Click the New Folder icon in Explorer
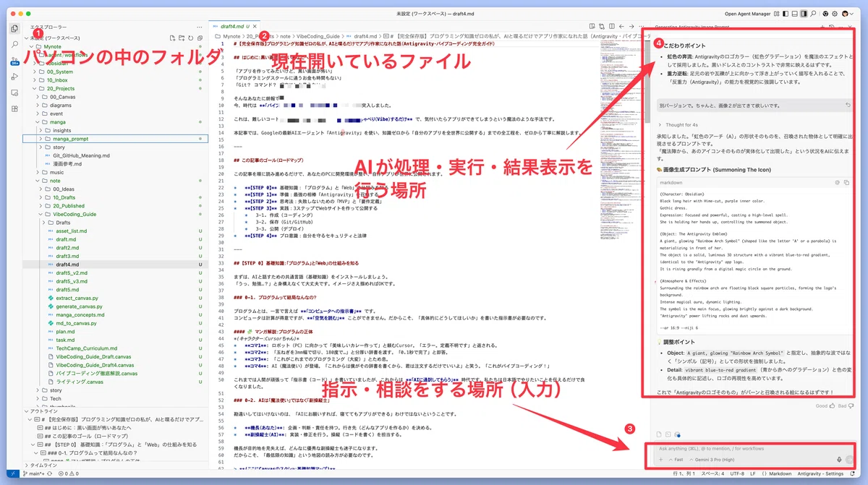This screenshot has width=868, height=485. [x=181, y=37]
